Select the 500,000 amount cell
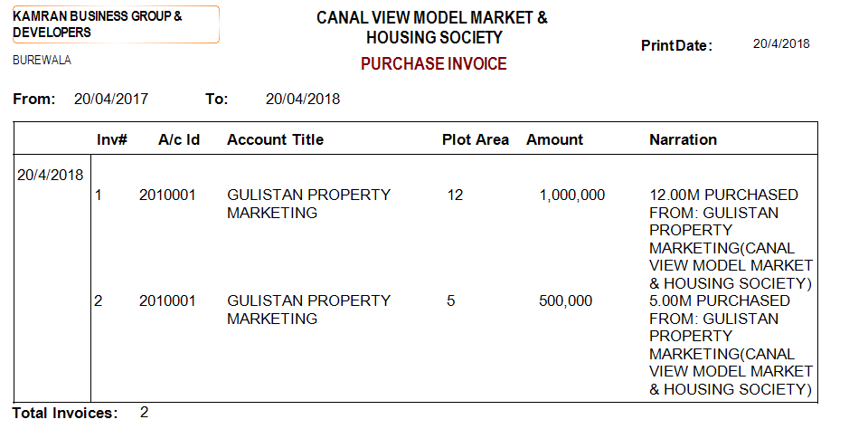868x448 pixels. (565, 300)
